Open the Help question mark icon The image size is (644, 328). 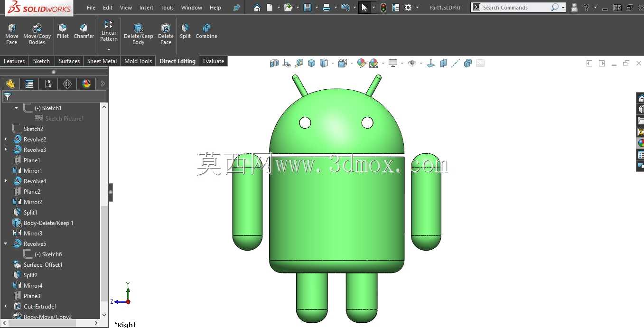click(587, 8)
